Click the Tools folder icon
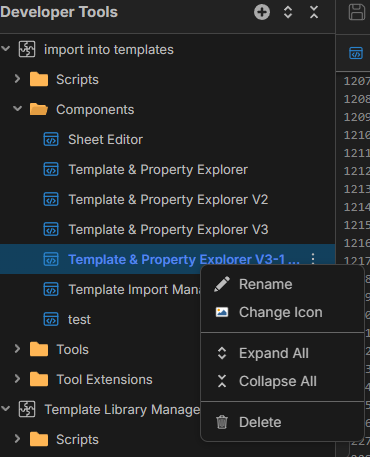Viewport: 370px width, 457px height. [x=39, y=349]
